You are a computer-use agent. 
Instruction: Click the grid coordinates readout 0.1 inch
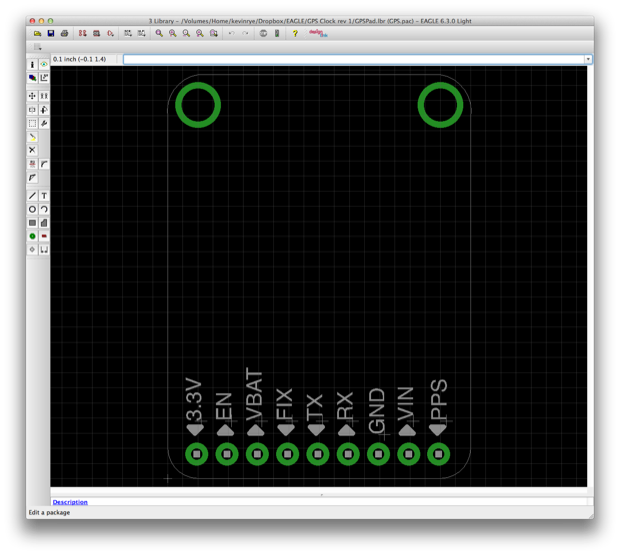pos(79,59)
